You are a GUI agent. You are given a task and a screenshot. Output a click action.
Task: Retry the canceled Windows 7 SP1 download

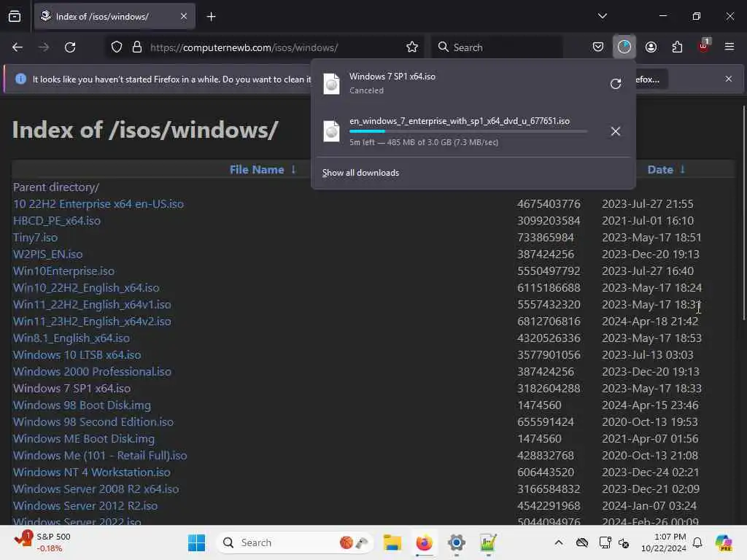tap(616, 84)
